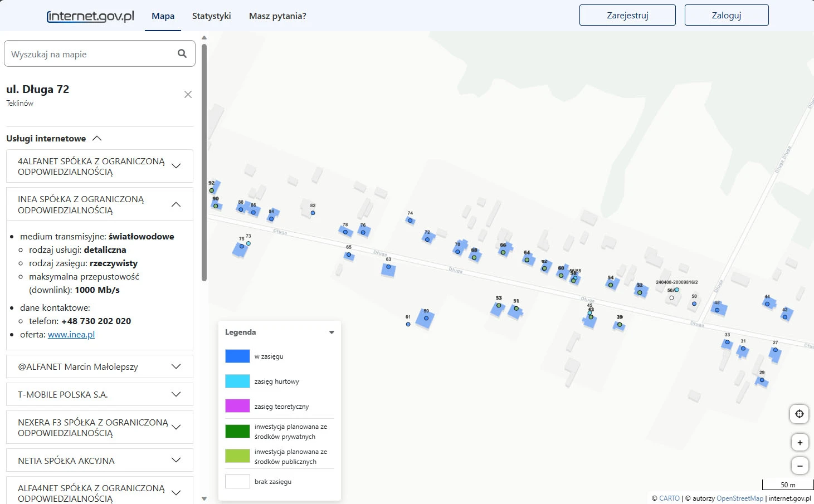Select building marker 33 on the map
814x504 pixels.
click(x=727, y=342)
